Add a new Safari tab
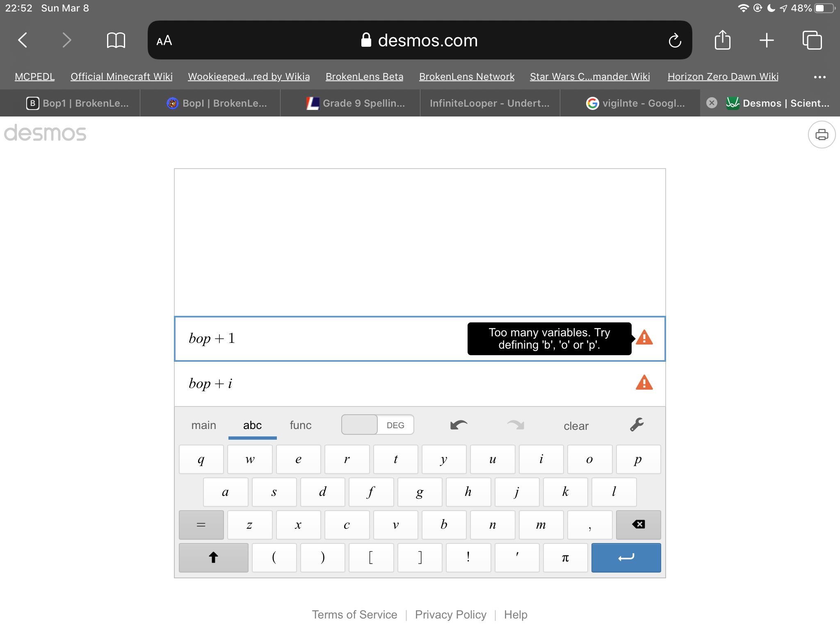This screenshot has width=840, height=630. click(x=767, y=40)
